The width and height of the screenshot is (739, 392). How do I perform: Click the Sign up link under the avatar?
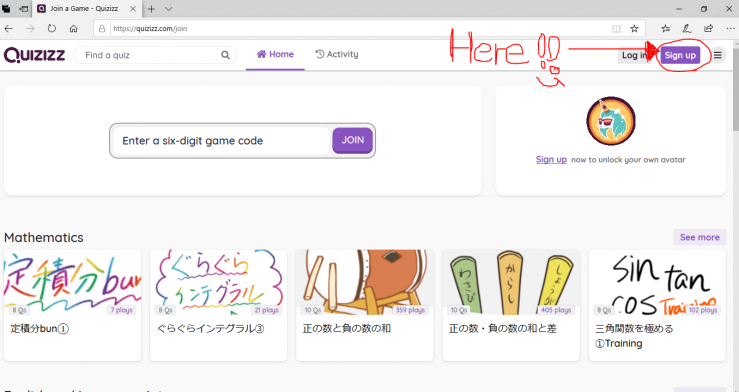point(551,159)
